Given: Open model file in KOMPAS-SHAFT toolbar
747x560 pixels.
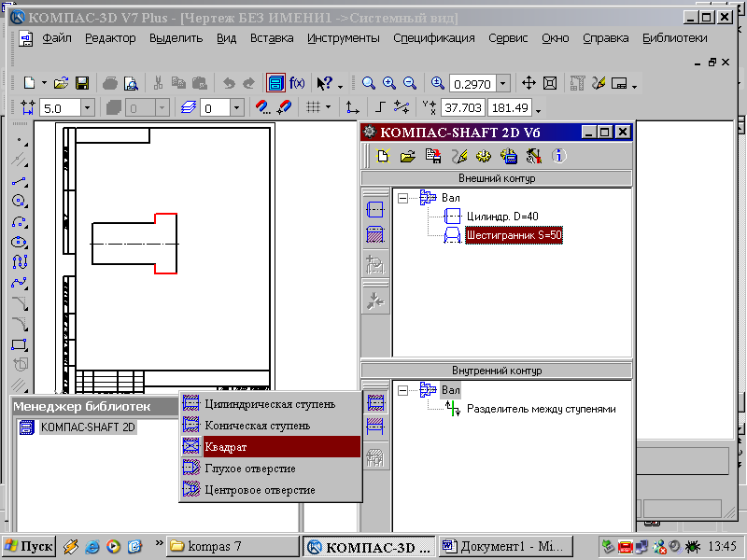Looking at the screenshot, I should (407, 156).
